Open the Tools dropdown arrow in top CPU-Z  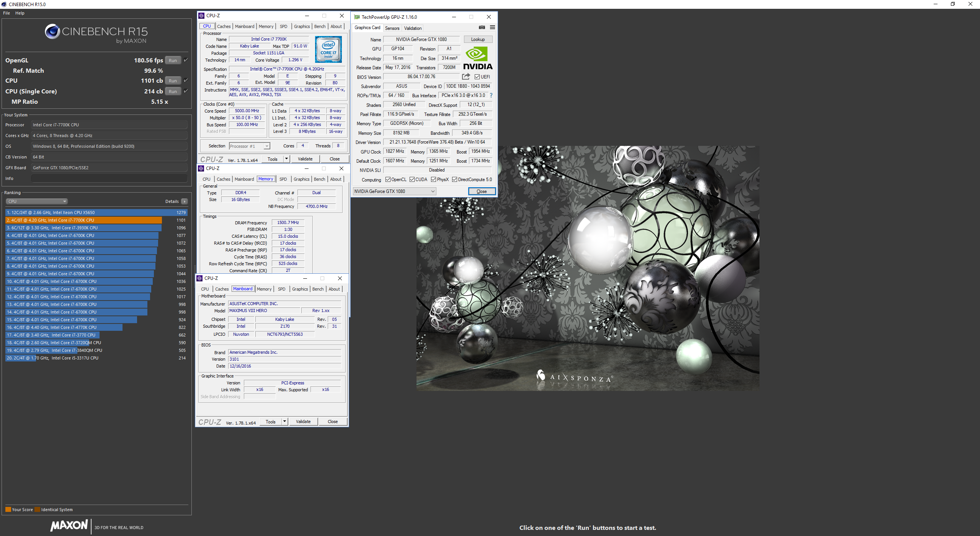286,159
